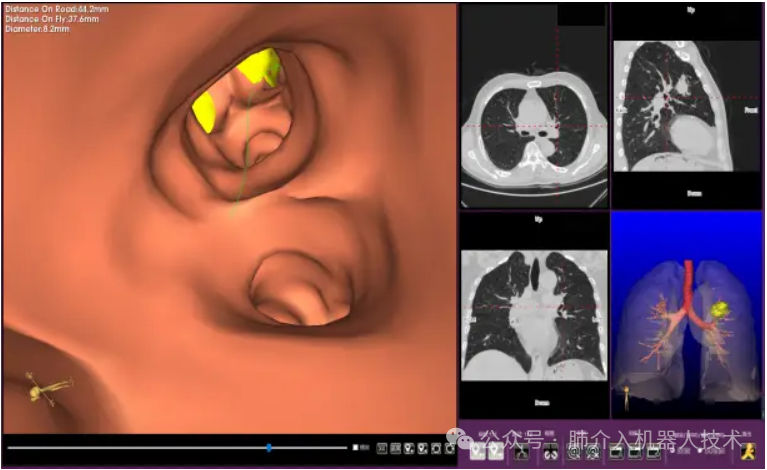The width and height of the screenshot is (767, 470).
Task: Toggle the white checkbox beside the path slider
Action: [355, 448]
